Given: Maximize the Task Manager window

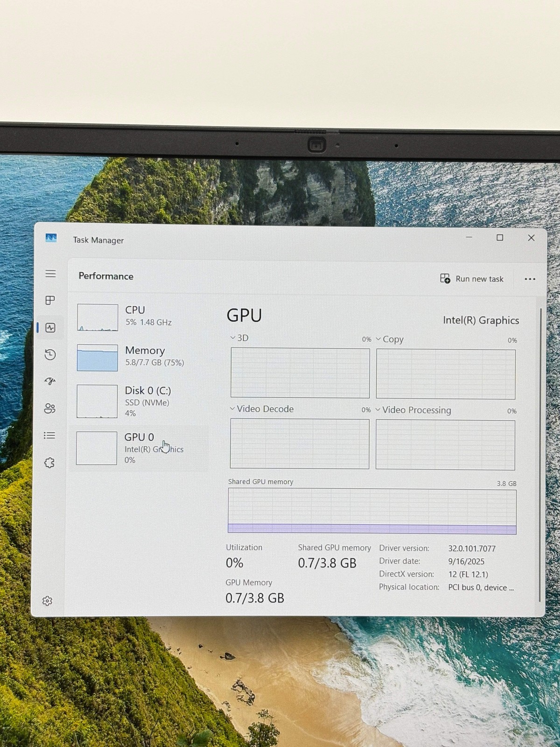Looking at the screenshot, I should (x=500, y=238).
